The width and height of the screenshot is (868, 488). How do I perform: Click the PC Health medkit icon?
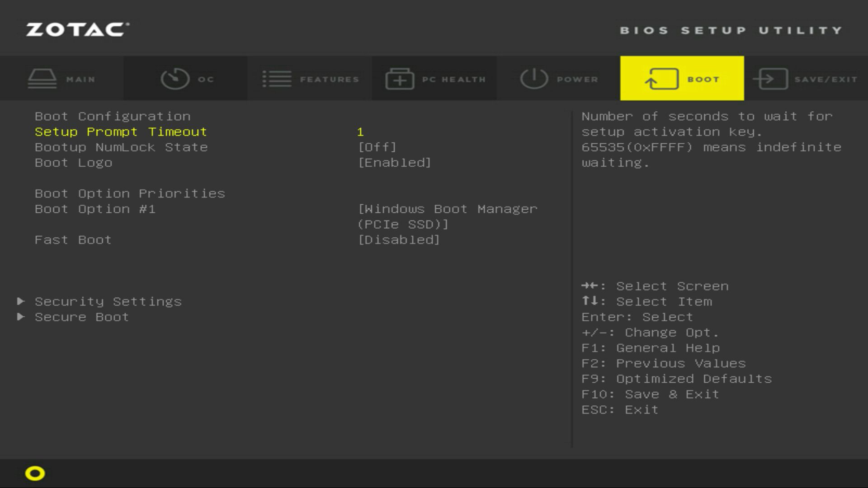coord(400,79)
